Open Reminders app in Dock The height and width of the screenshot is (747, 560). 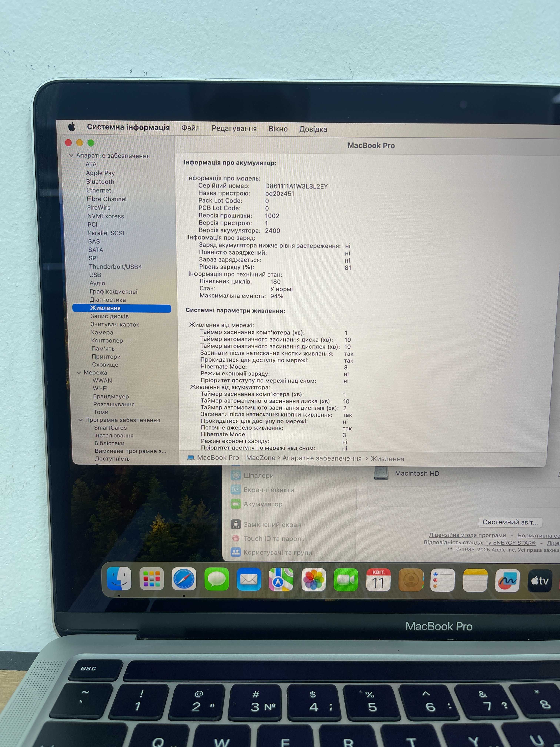click(x=443, y=580)
